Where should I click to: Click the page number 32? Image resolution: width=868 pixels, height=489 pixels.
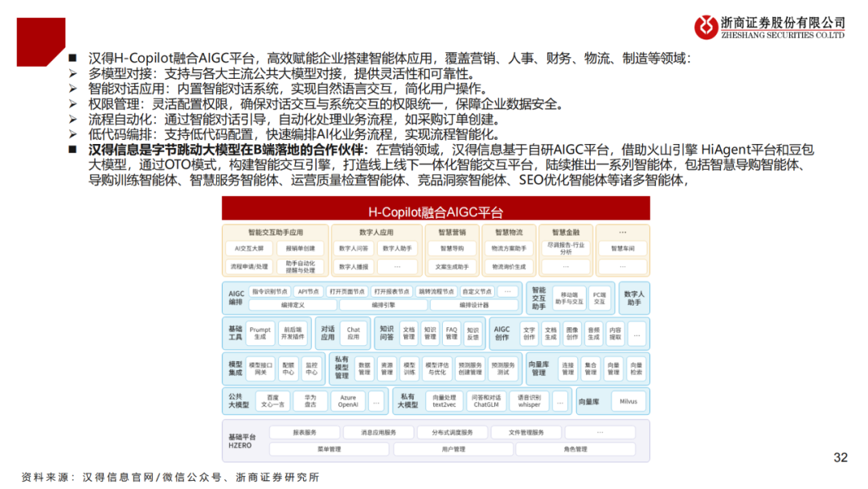point(841,458)
